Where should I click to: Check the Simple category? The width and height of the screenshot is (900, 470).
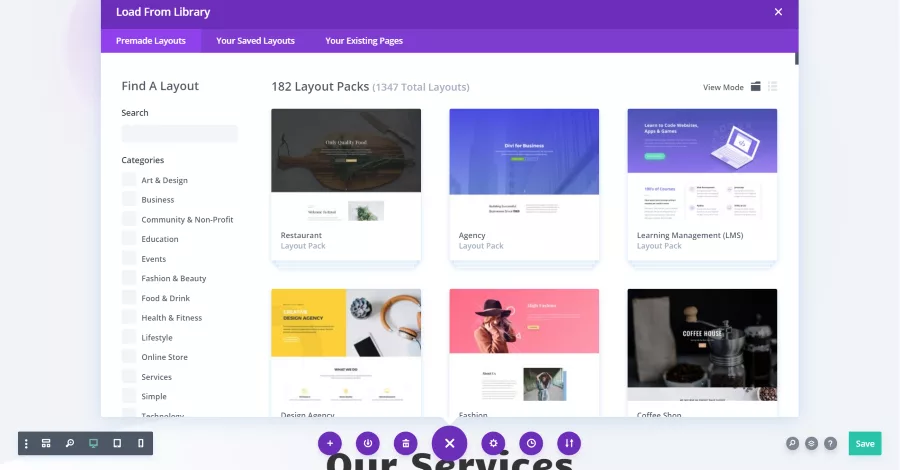[129, 396]
